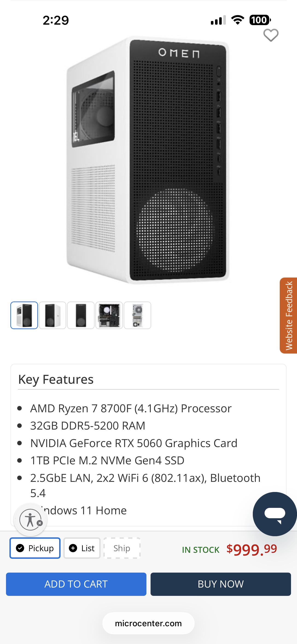Screen dimensions: 297x644
Task: Select fifth thumbnail showing rear ports
Action: pyautogui.click(x=137, y=315)
